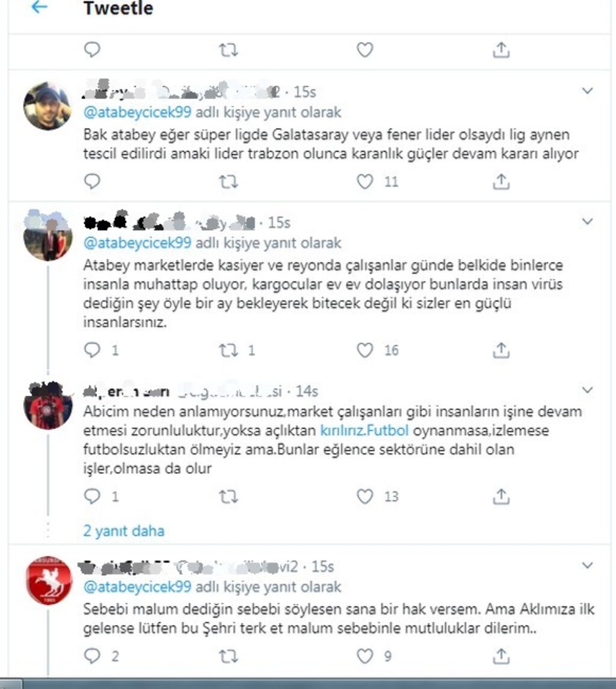The height and width of the screenshot is (689, 616).
Task: Go back using the arrow beside Tweetle
Action: click(40, 7)
